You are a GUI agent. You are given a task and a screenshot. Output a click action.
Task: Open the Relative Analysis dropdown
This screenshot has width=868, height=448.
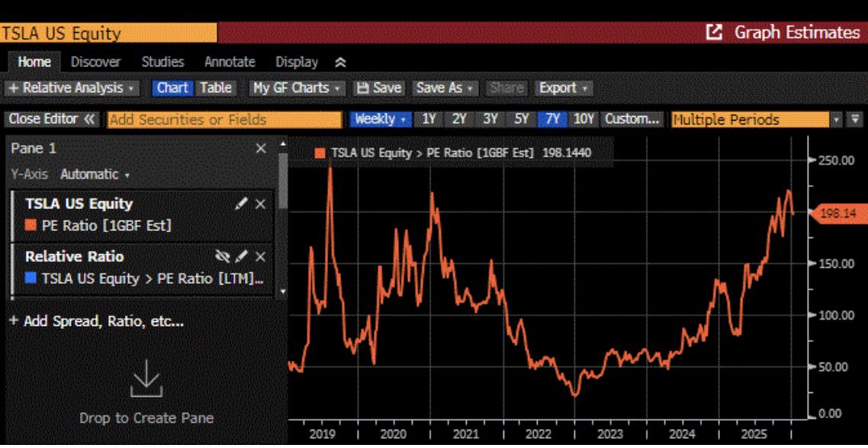tap(71, 88)
